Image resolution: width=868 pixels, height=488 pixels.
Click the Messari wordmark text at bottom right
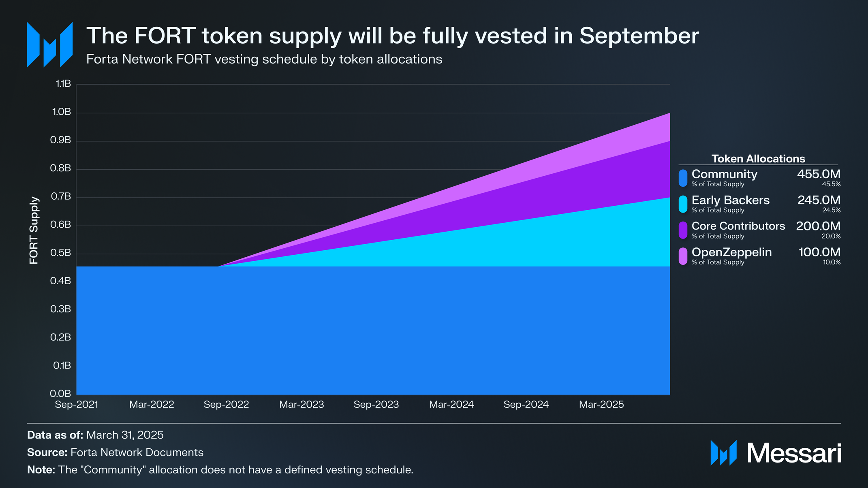click(794, 453)
